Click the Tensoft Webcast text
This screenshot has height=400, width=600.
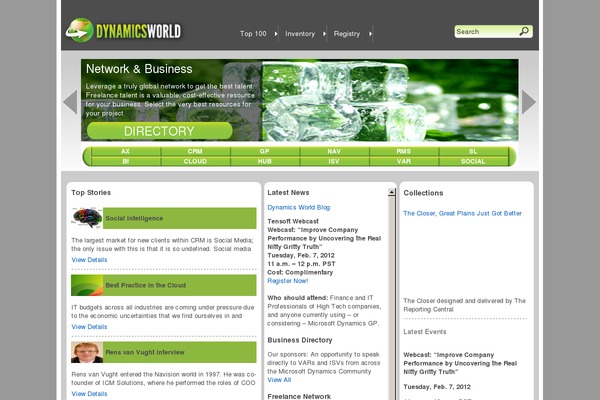tap(293, 221)
